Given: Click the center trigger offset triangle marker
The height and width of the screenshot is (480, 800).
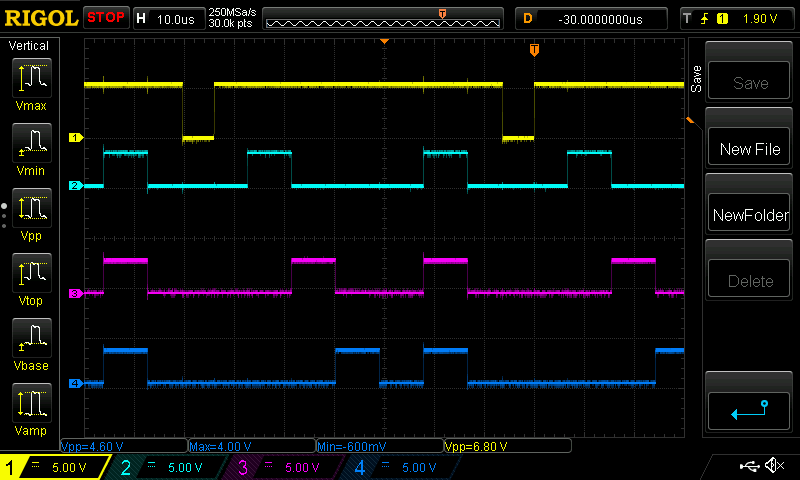Looking at the screenshot, I should [384, 41].
